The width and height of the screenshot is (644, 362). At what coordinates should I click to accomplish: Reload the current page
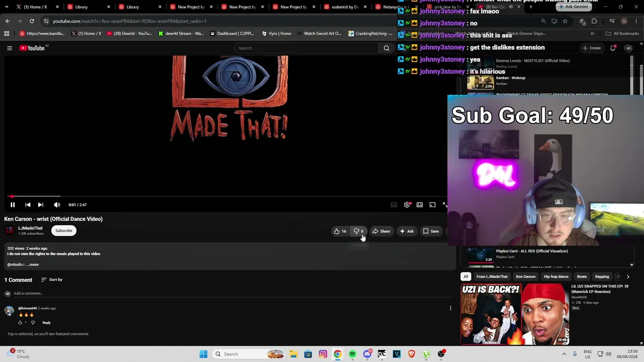(32, 21)
